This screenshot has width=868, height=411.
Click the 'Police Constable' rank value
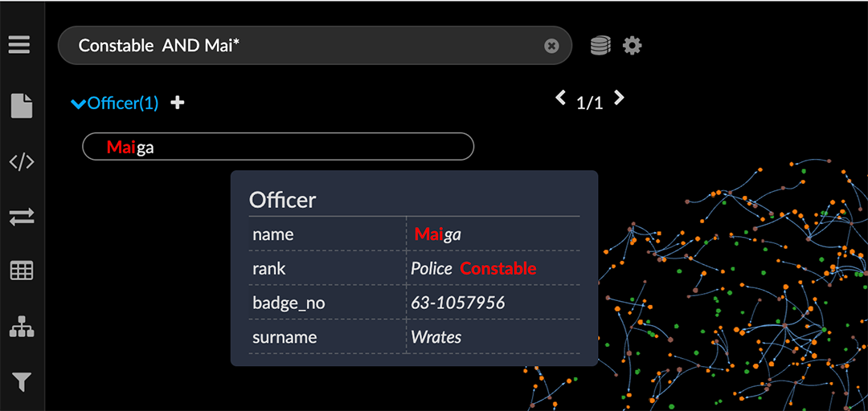tap(473, 269)
